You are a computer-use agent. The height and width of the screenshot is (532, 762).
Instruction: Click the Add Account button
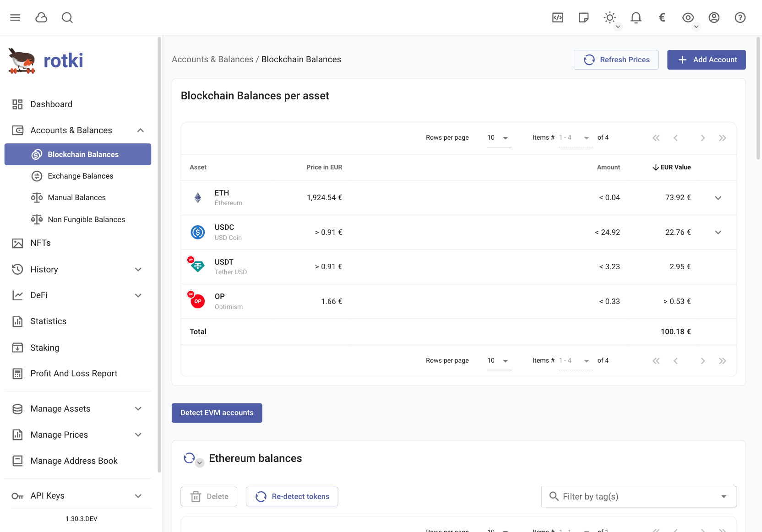(706, 60)
